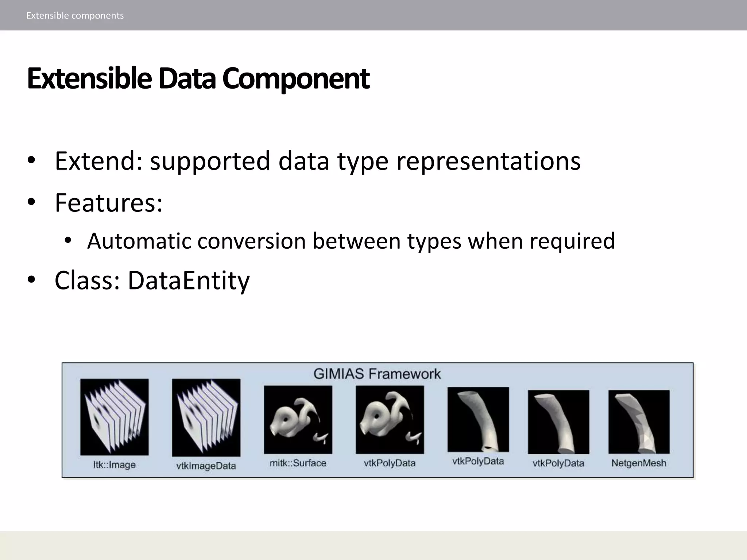
Task: Click the Itk::Image slice stack thumbnail
Action: tap(115, 417)
